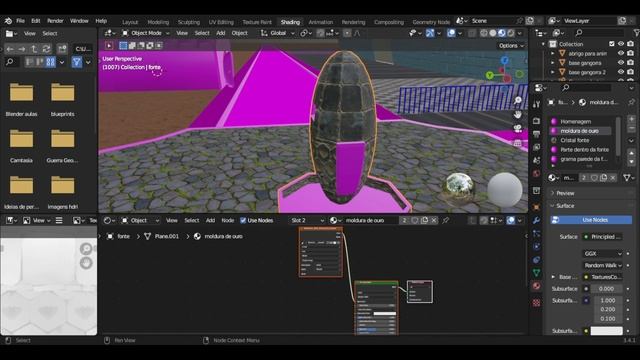Image resolution: width=640 pixels, height=360 pixels.
Task: Open the Modifiers wrench properties tab
Action: [537, 220]
